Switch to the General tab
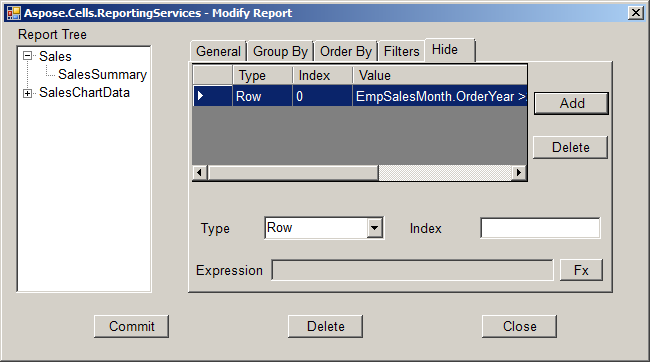This screenshot has height=362, width=650. pos(218,51)
